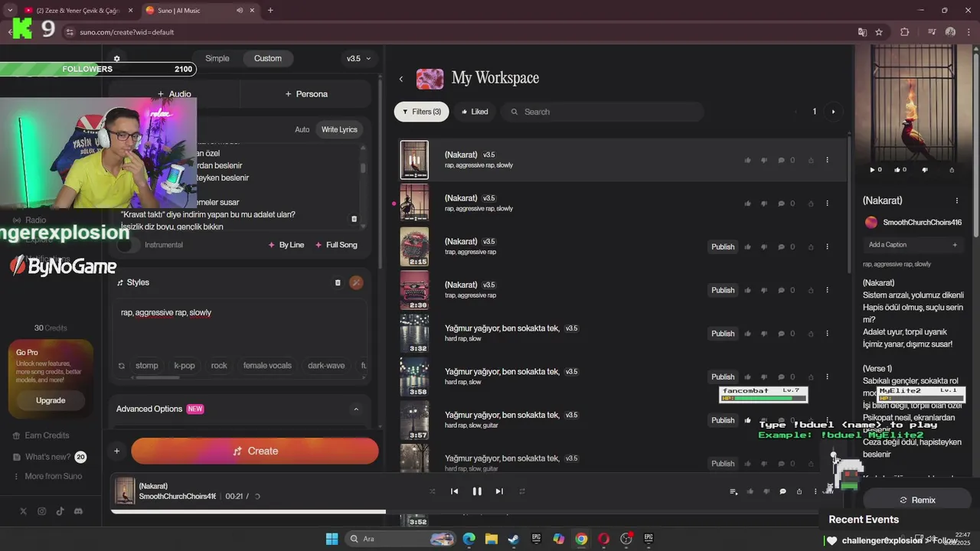The height and width of the screenshot is (551, 980).
Task: Like the song from the detail panel cover
Action: (900, 170)
